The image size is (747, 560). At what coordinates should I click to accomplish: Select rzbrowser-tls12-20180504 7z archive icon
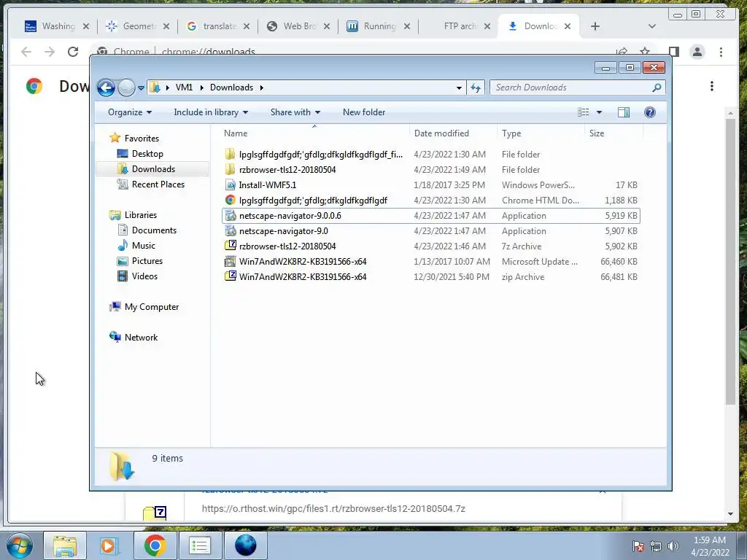[x=230, y=246]
